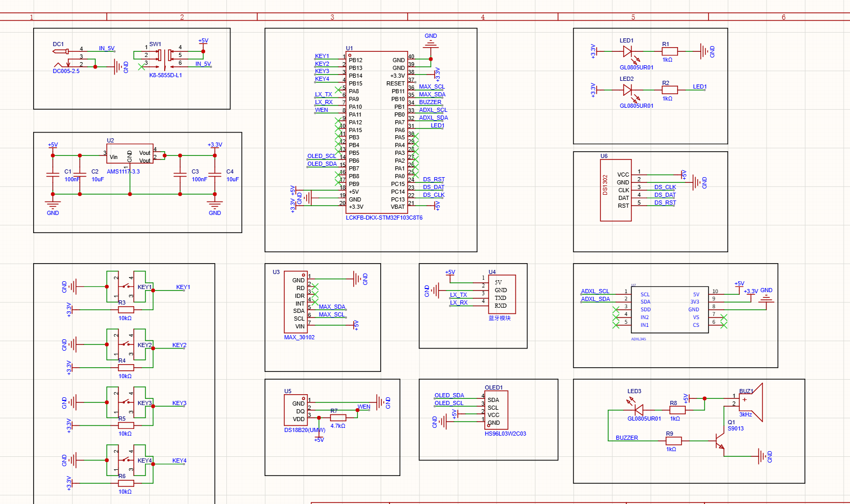Select the ADXL345 accelerometer chip body
850x504 pixels.
[670, 309]
